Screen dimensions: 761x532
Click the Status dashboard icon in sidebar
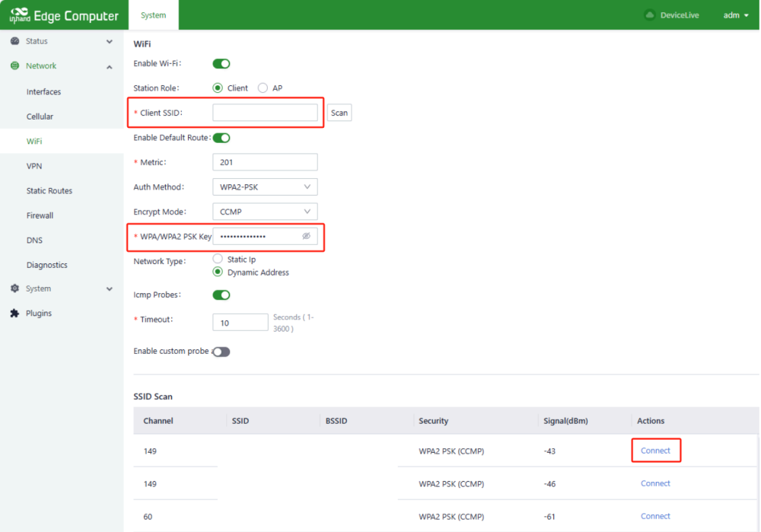(x=14, y=41)
